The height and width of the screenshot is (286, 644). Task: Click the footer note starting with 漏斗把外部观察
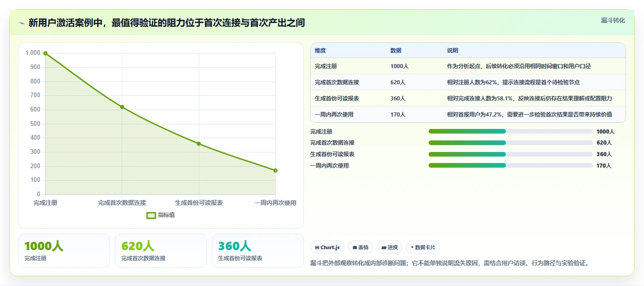(450, 263)
